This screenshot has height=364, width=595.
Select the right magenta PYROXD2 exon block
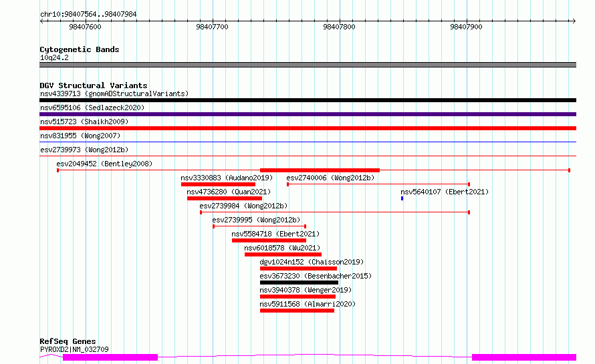524,357
